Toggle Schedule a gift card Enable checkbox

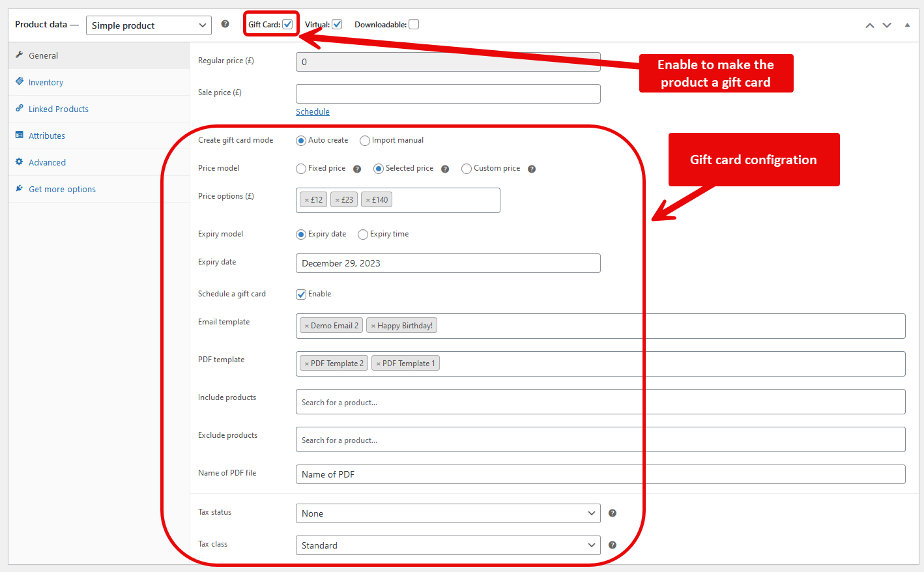coord(301,294)
